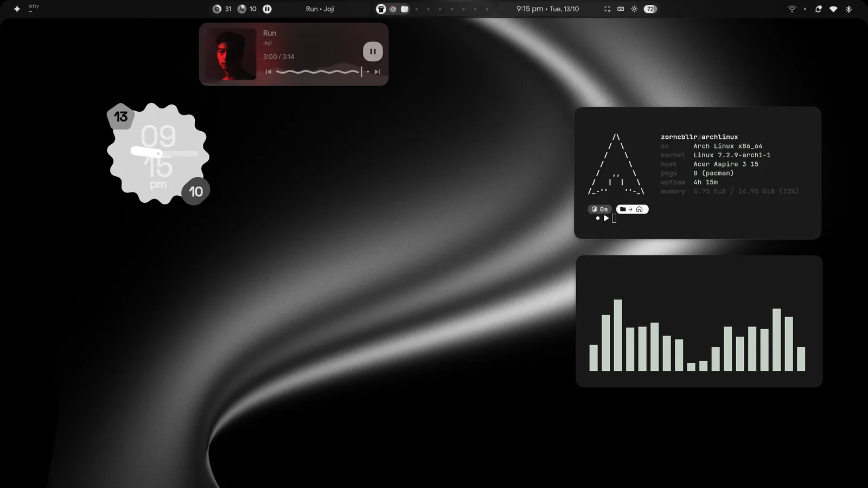The width and height of the screenshot is (868, 488).
Task: Click the '4h 15m' uptime value
Action: [705, 182]
